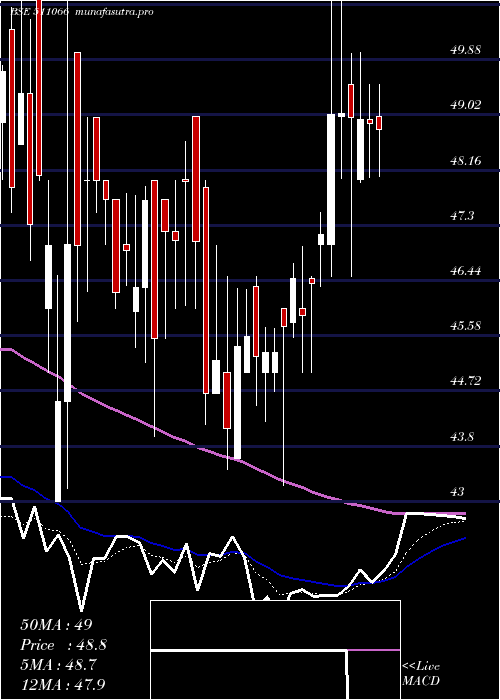Click the 48.16 price axis value
Image resolution: width=500 pixels, height=700 pixels.
click(465, 160)
